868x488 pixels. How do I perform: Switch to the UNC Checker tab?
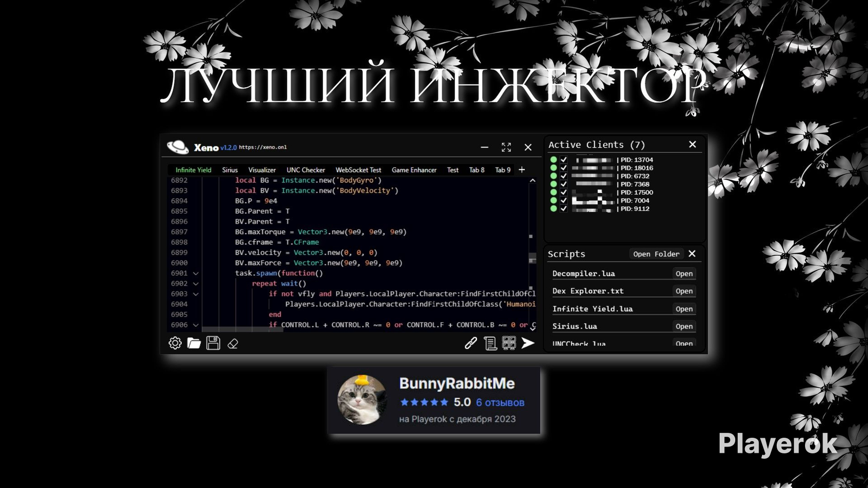tap(306, 170)
